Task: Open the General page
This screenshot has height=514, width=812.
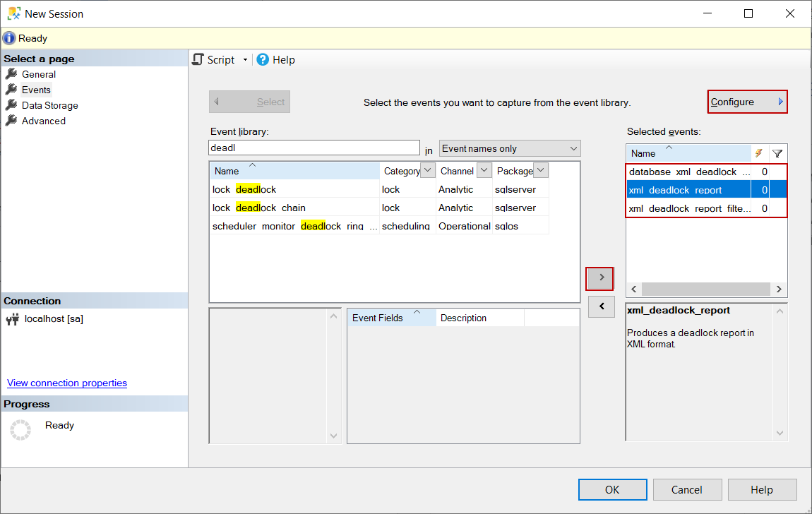Action: click(x=38, y=74)
